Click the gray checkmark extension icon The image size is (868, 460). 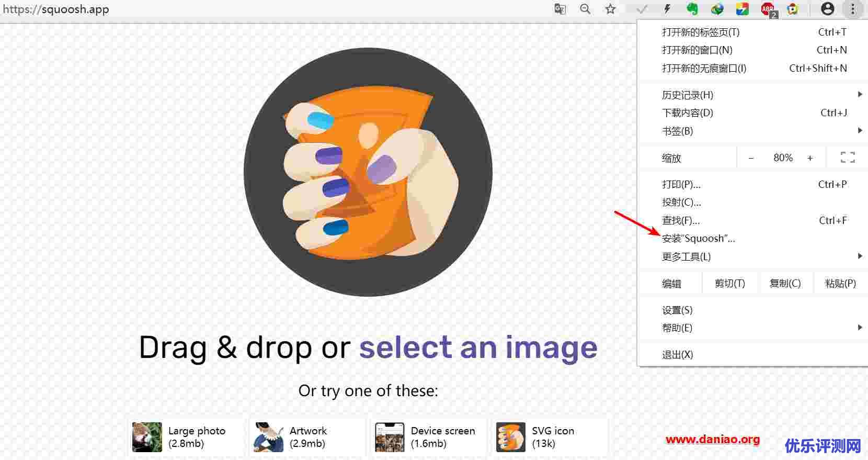click(x=642, y=9)
